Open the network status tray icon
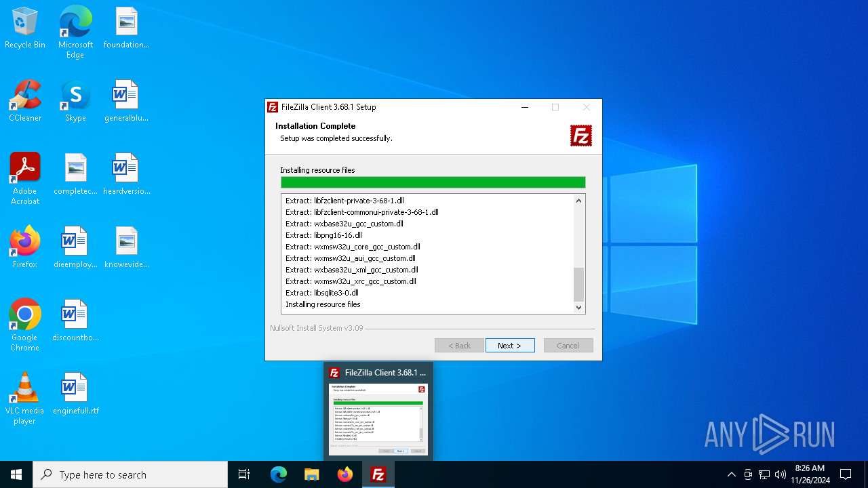The height and width of the screenshot is (488, 868). tap(764, 474)
